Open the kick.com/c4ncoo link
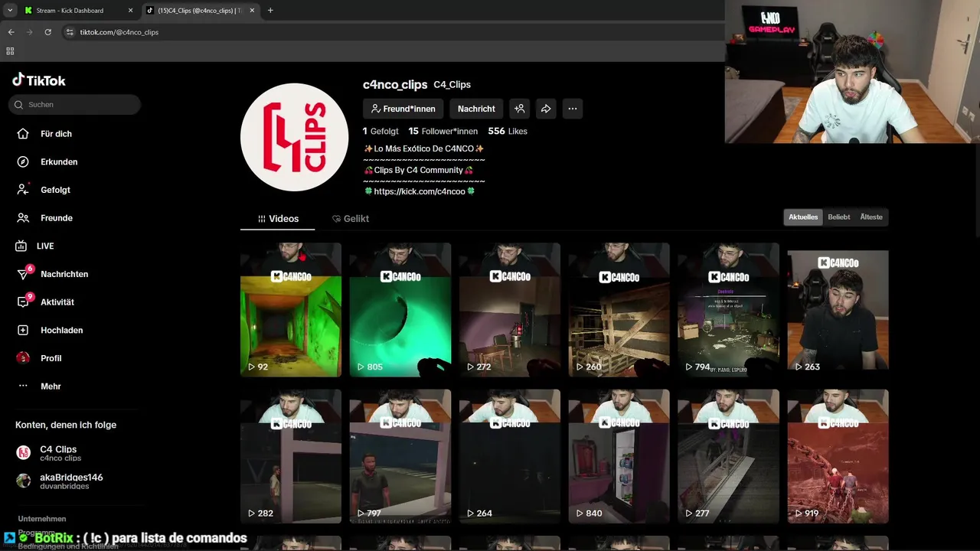Viewport: 980px width, 551px height. coord(420,191)
